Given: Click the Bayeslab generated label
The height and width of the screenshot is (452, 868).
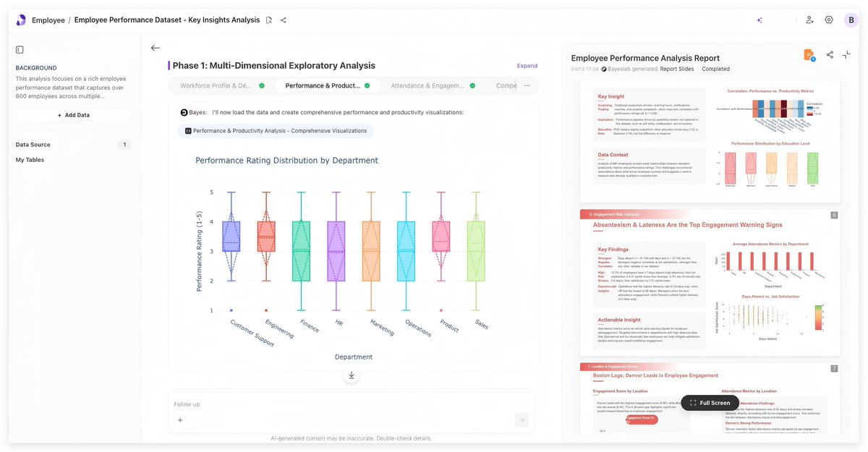Looking at the screenshot, I should [629, 69].
